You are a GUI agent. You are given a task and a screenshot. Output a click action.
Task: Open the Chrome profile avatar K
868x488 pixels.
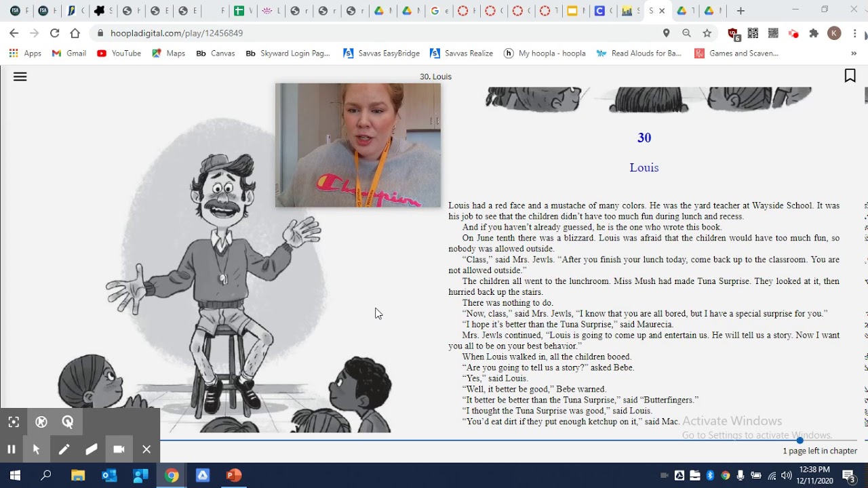pos(834,33)
